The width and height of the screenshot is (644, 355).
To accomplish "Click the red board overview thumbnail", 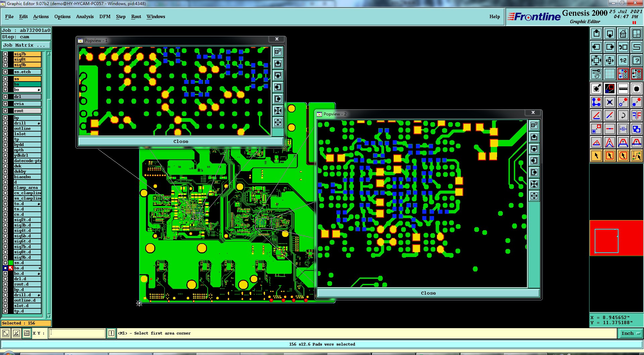I will point(616,238).
